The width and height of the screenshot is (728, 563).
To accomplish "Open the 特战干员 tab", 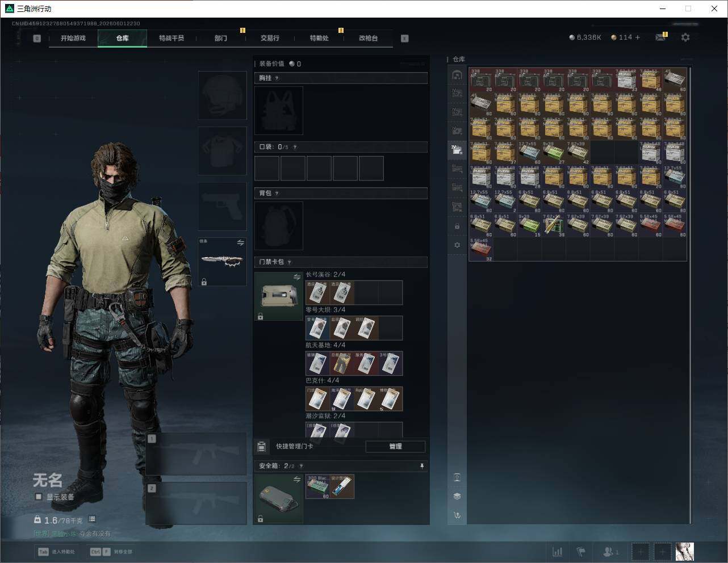I will (x=171, y=38).
